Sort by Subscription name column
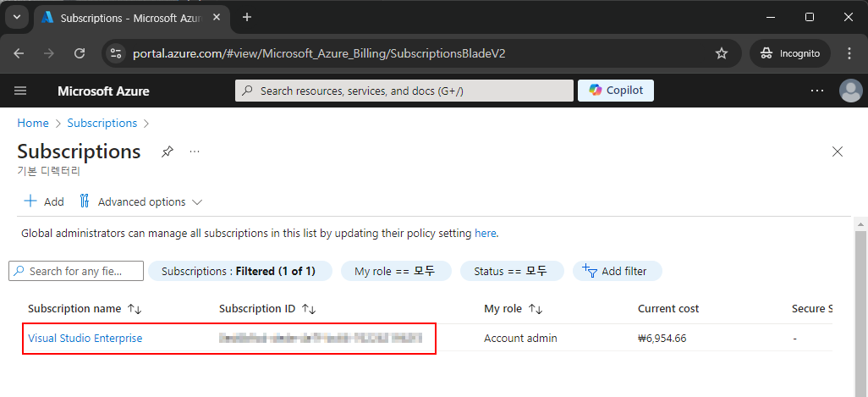 click(x=85, y=309)
